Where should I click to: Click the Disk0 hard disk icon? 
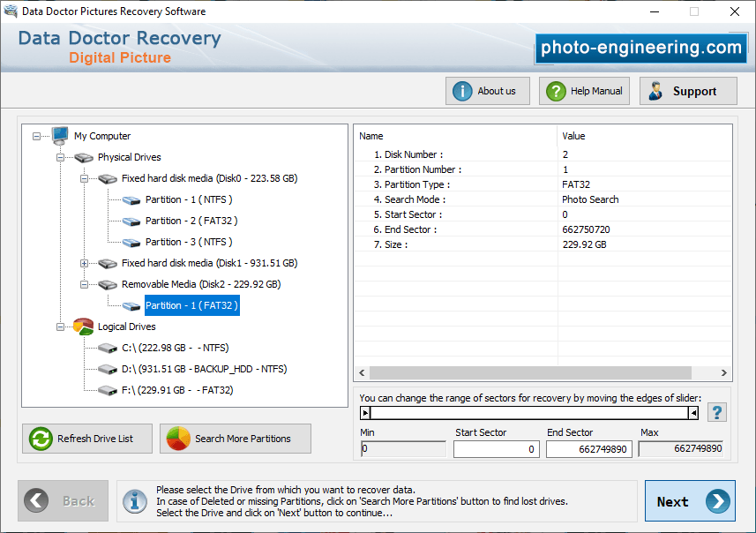[108, 178]
